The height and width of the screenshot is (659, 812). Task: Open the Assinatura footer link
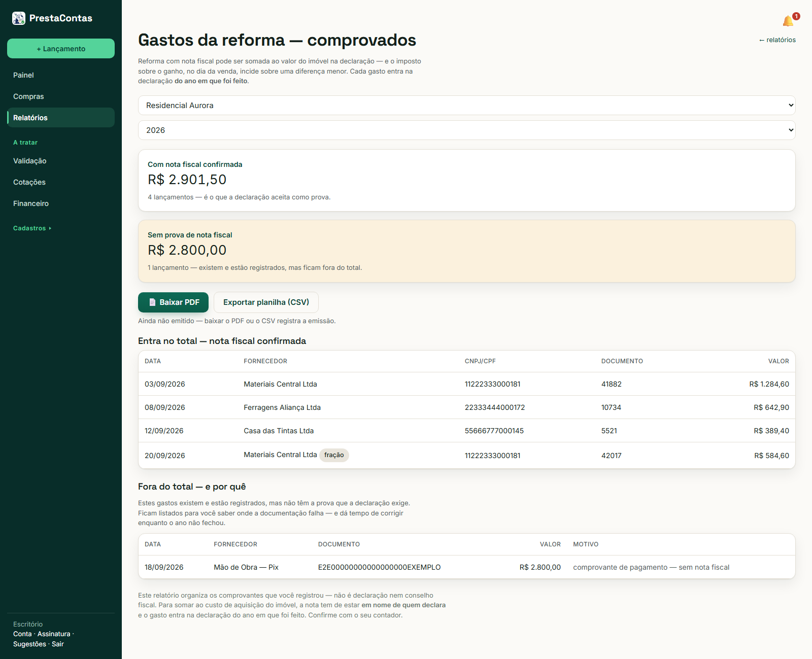[x=54, y=634]
